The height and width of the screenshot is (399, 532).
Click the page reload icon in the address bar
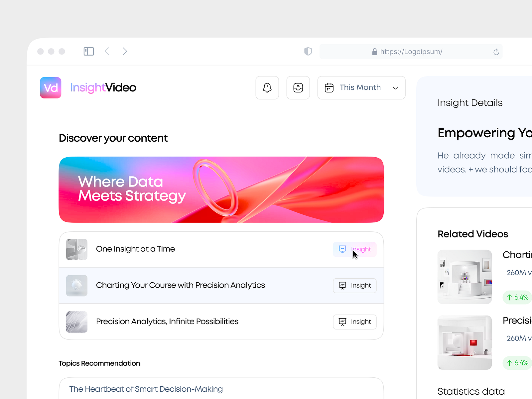[x=496, y=52]
